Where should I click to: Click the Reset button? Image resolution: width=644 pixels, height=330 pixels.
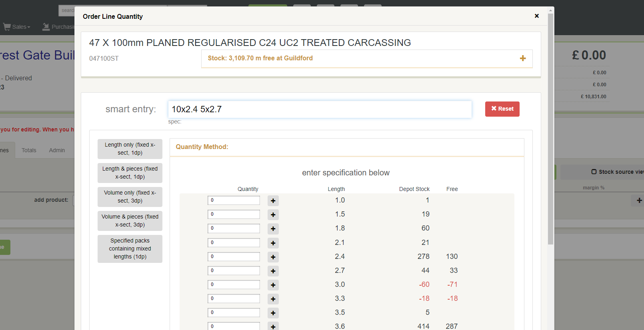point(502,109)
